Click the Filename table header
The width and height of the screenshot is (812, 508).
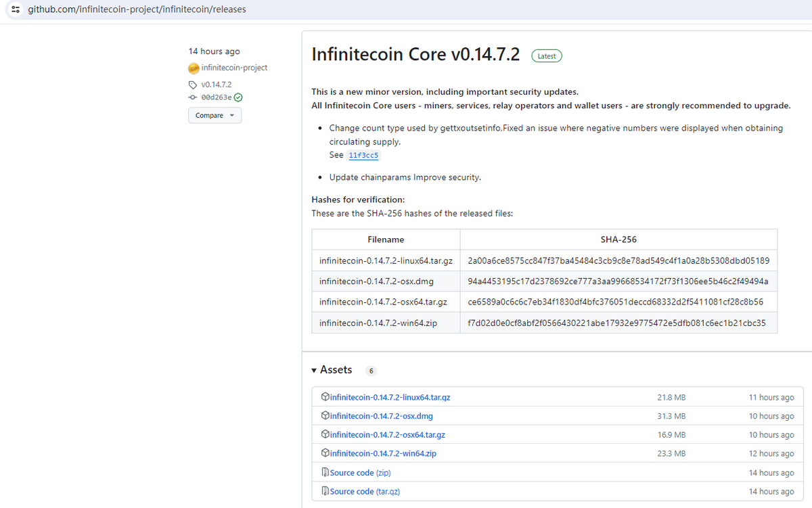point(386,239)
